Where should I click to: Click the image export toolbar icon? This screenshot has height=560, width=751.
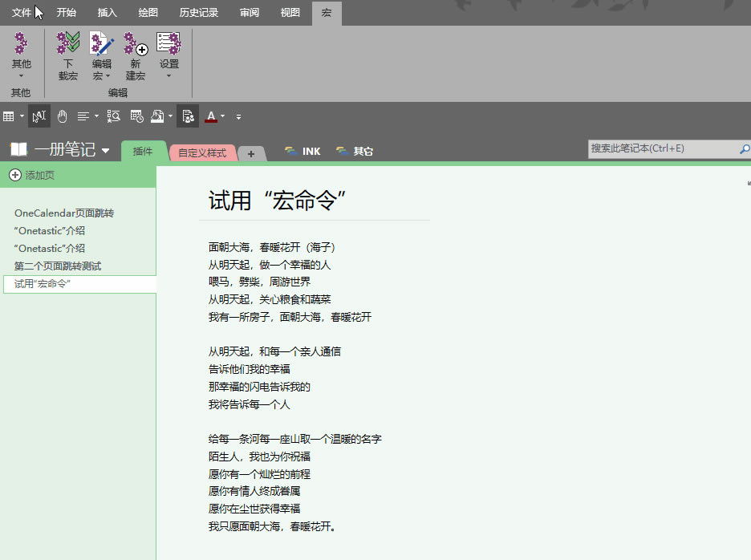[x=157, y=116]
